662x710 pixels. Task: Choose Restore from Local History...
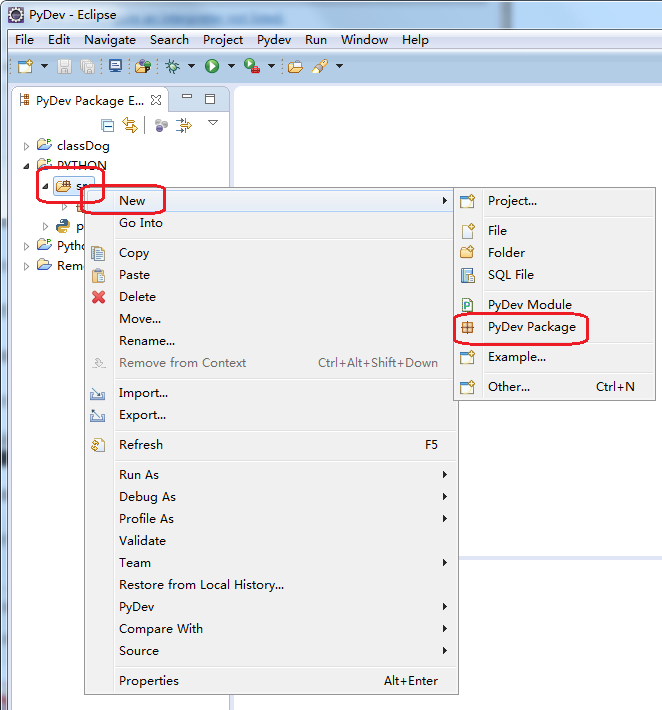coord(271,585)
